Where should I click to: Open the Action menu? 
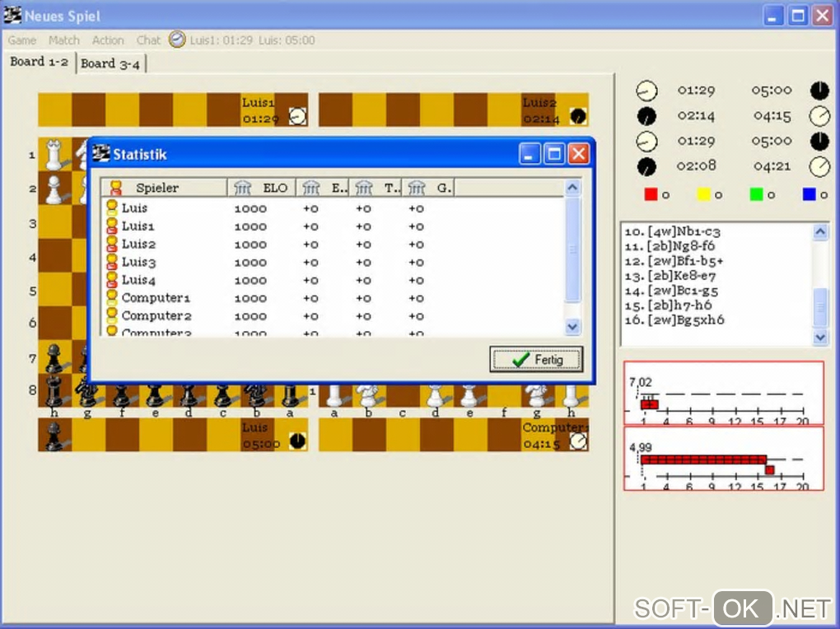108,40
